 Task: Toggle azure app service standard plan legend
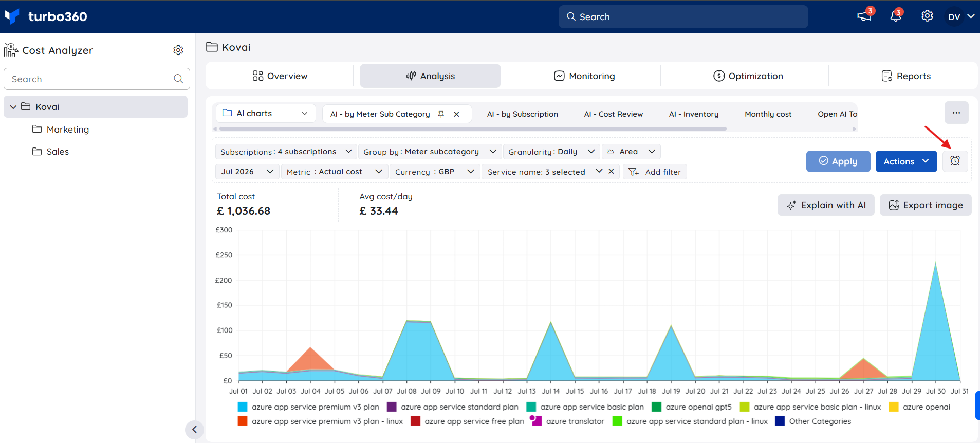[453, 407]
